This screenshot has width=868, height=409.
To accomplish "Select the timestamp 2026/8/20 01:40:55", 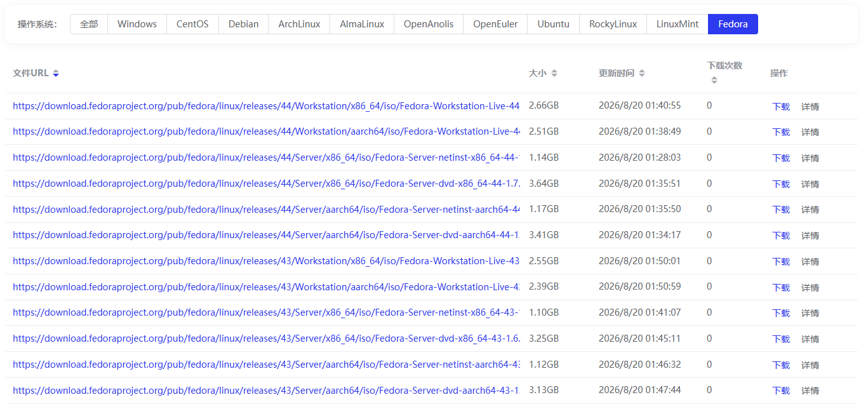I will (639, 105).
